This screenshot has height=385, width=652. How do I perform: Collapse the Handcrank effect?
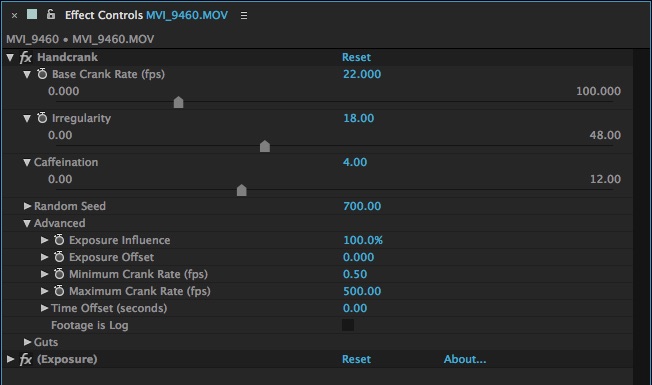click(10, 57)
